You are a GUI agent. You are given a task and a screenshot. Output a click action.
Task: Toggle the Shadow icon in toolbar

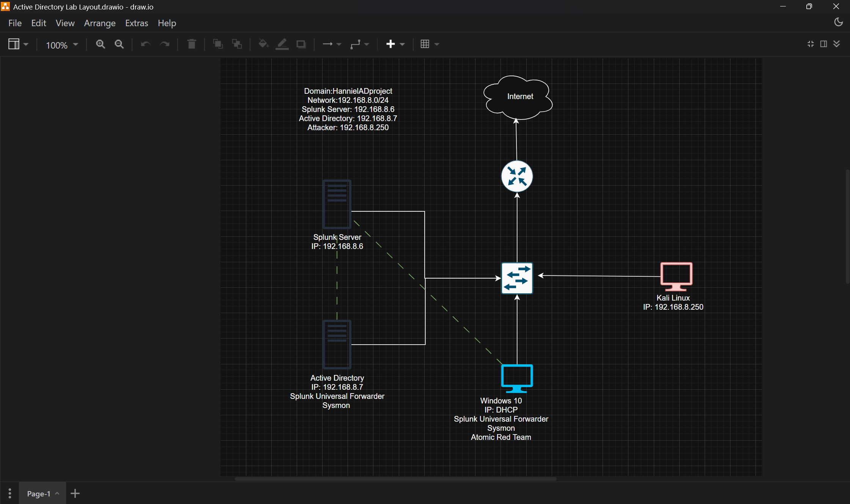pyautogui.click(x=301, y=44)
